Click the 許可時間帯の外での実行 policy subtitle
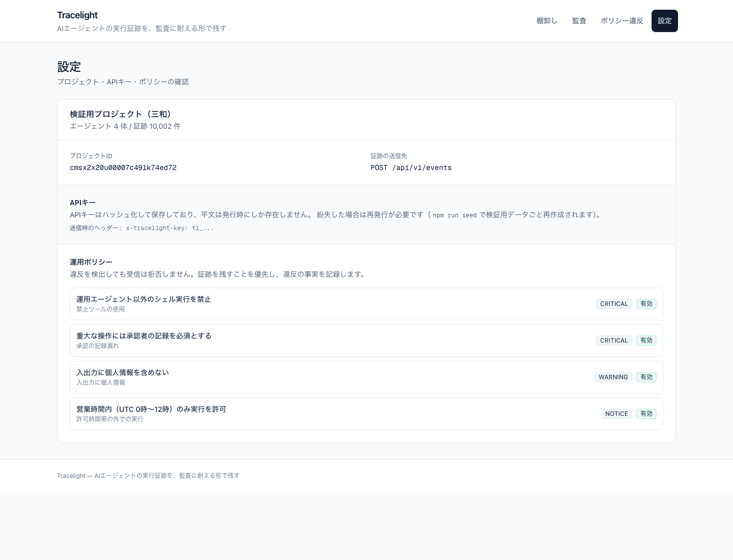 (x=110, y=419)
